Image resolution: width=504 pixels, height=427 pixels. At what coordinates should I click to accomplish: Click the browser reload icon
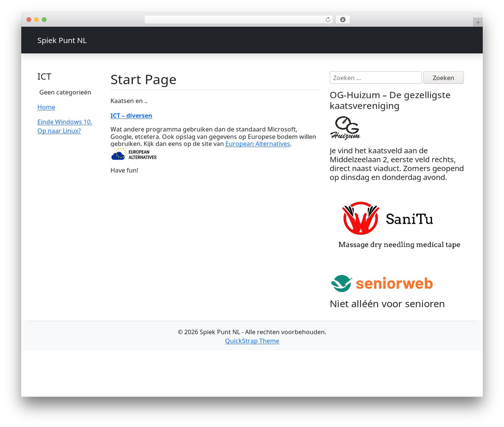(328, 20)
